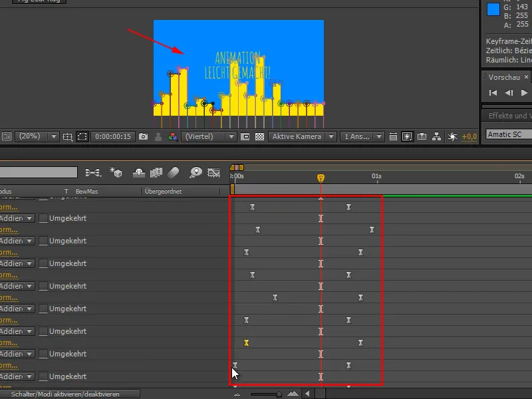Toggle pixel aspect ratio correction icon
The image size is (532, 399).
click(393, 136)
